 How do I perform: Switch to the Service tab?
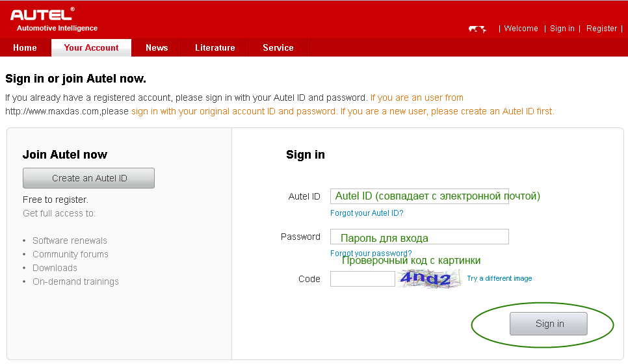pyautogui.click(x=278, y=47)
